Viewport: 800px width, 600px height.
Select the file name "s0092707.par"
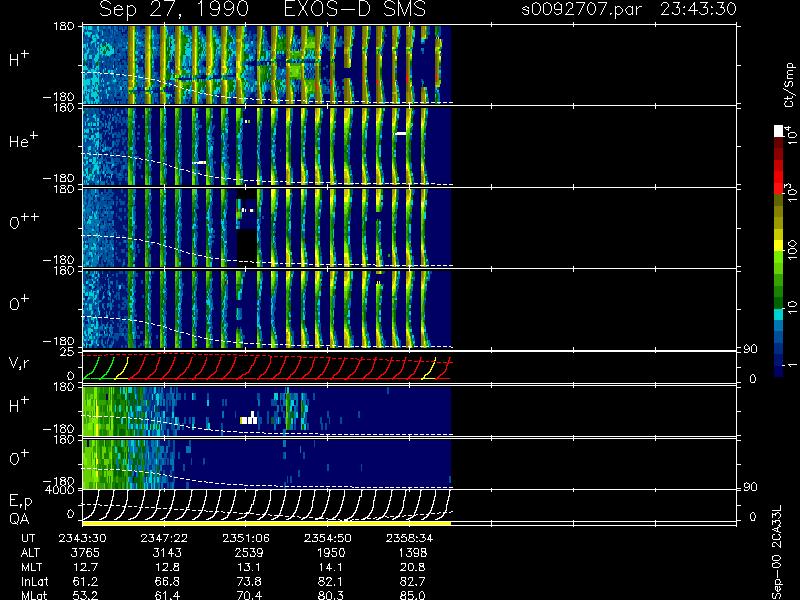[x=582, y=9]
